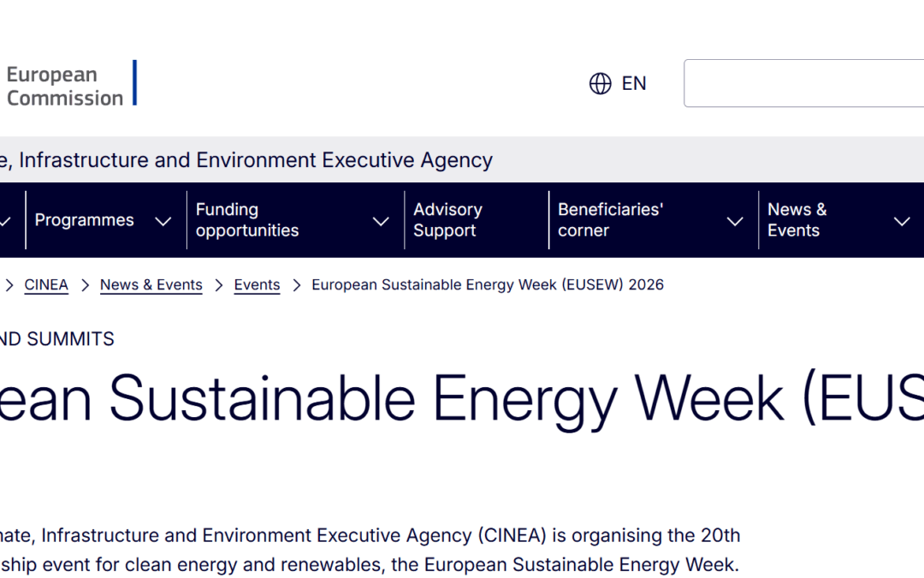Open the Advisory Support menu item

447,220
